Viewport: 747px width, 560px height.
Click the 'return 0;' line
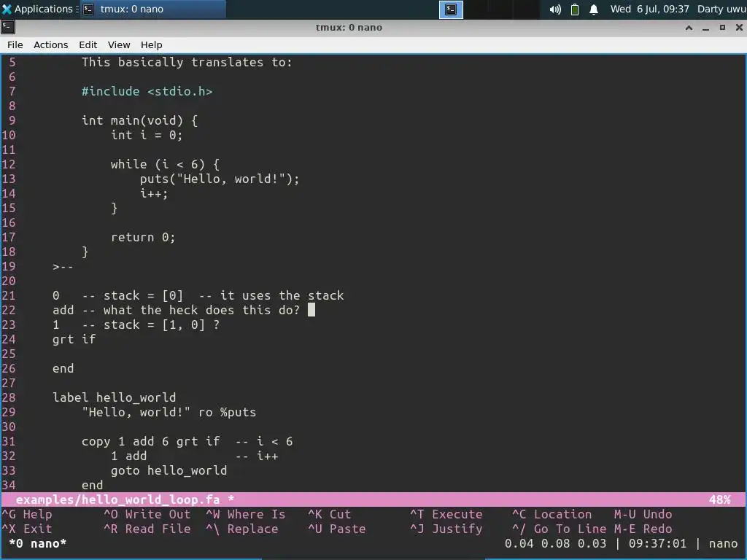click(x=143, y=237)
